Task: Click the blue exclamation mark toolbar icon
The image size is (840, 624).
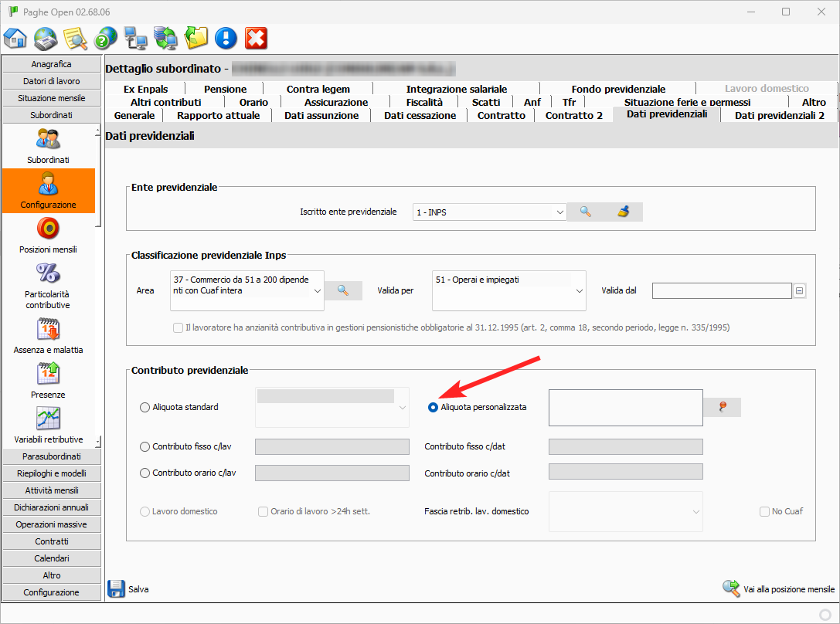Action: (x=226, y=38)
